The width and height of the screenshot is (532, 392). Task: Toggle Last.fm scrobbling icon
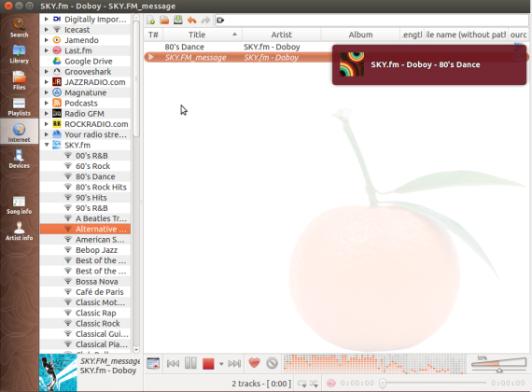click(331, 384)
